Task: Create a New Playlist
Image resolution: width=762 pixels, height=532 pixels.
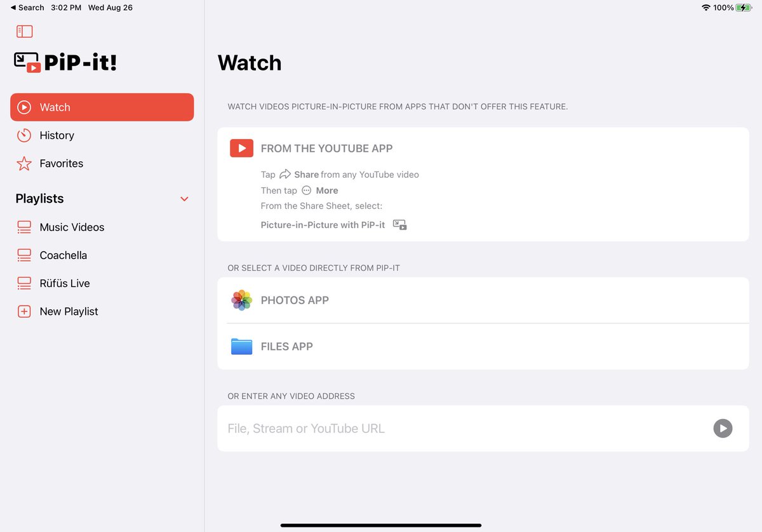Action: click(x=69, y=311)
